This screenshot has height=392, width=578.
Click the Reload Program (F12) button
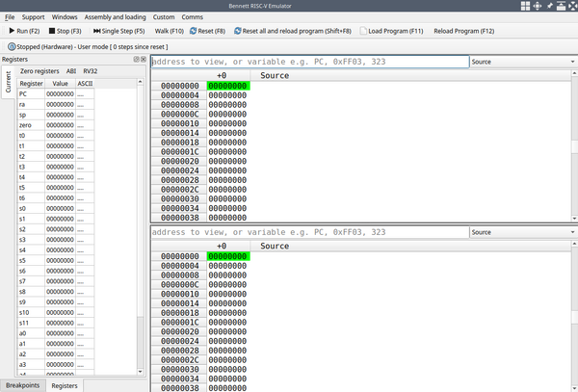(463, 31)
